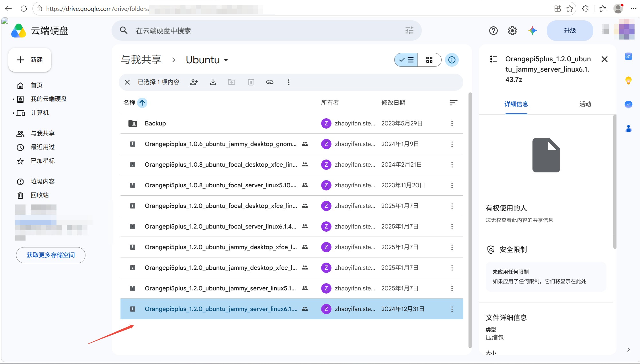Open more actions in selection toolbar
Viewport: 640px width, 364px height.
tap(288, 82)
